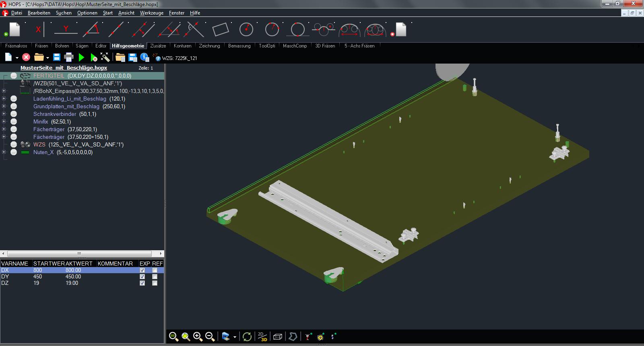The width and height of the screenshot is (644, 346).
Task: Click the MusterSeite_mit_Beschläge.hopx file title
Action: 64,68
